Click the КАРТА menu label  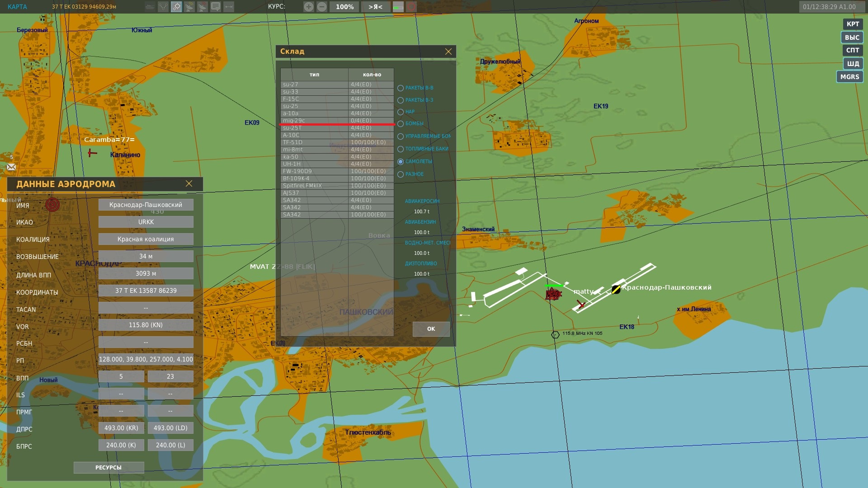click(x=17, y=7)
